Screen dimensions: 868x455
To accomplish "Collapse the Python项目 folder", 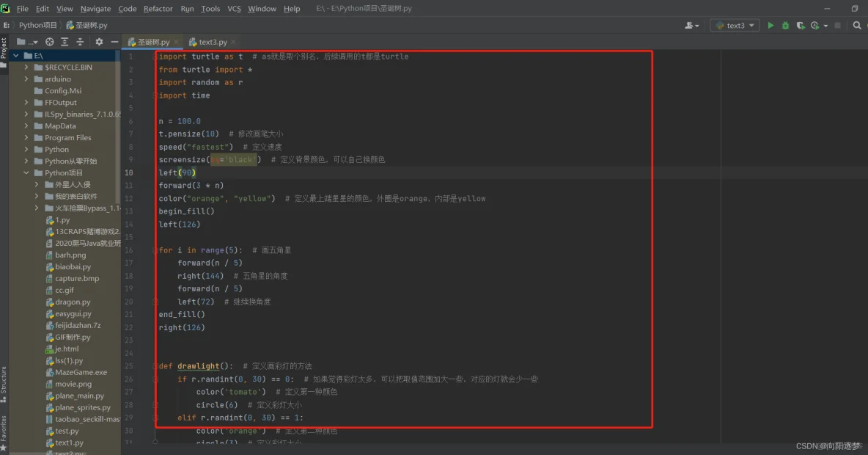I will click(26, 173).
